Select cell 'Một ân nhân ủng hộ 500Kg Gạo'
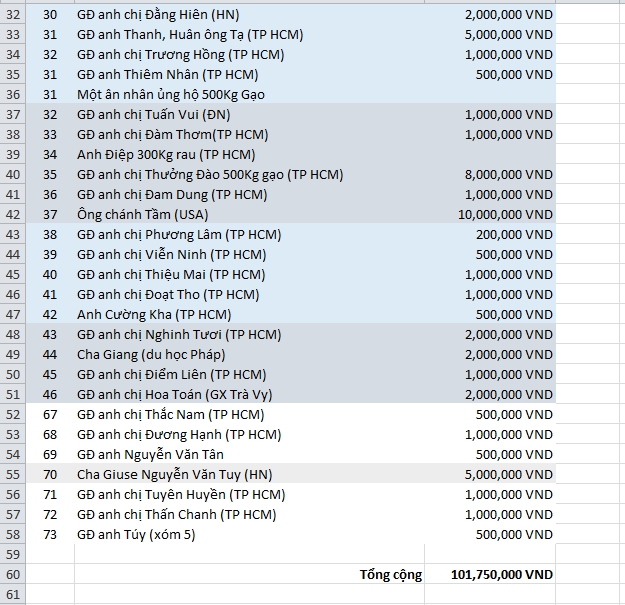Viewport: 625px width, 605px height. pos(250,94)
